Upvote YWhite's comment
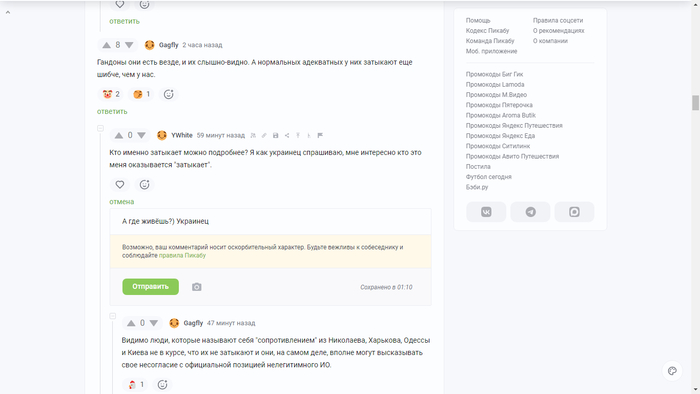 click(119, 135)
